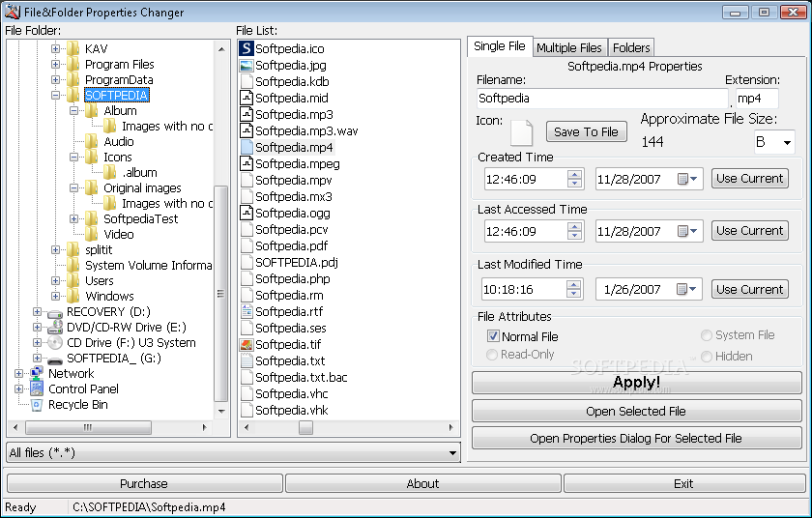The image size is (812, 518).
Task: Switch to the Multiple Files tab
Action: coord(569,47)
